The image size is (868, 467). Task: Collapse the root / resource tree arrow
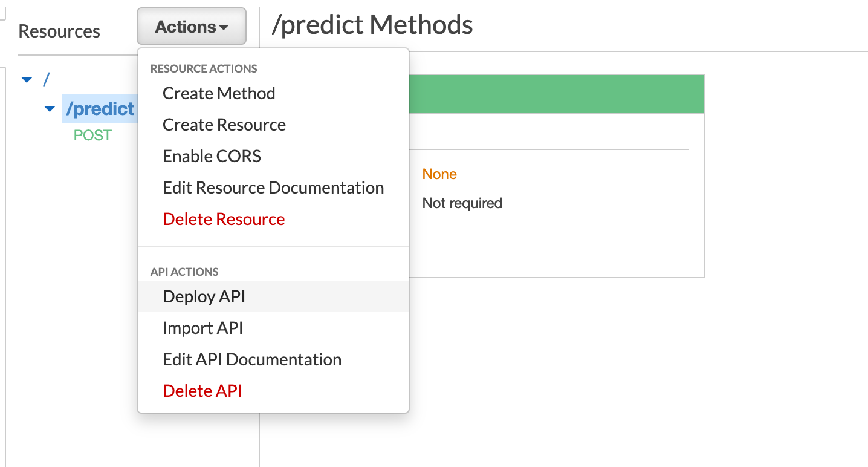pos(27,79)
